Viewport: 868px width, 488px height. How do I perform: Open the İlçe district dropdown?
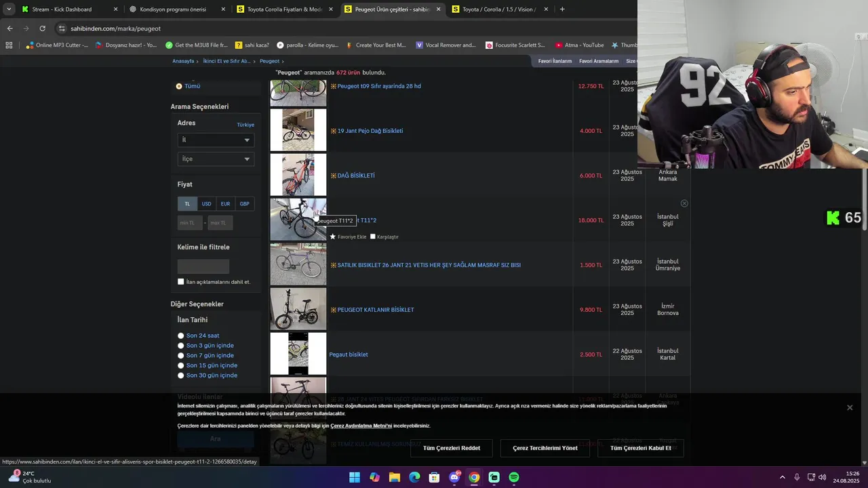pyautogui.click(x=216, y=159)
